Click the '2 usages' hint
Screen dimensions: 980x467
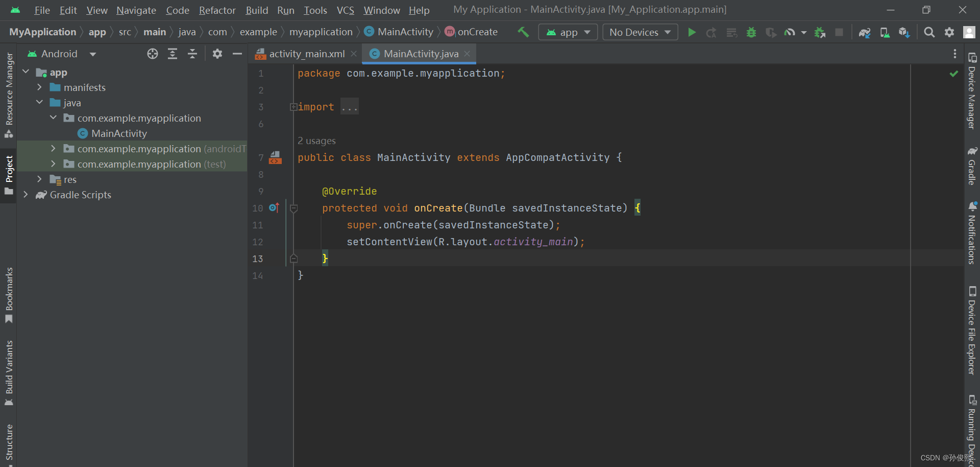[x=316, y=141]
